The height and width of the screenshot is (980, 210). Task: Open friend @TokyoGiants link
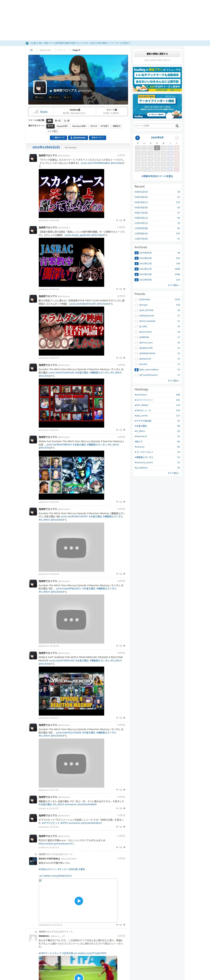coord(147,316)
